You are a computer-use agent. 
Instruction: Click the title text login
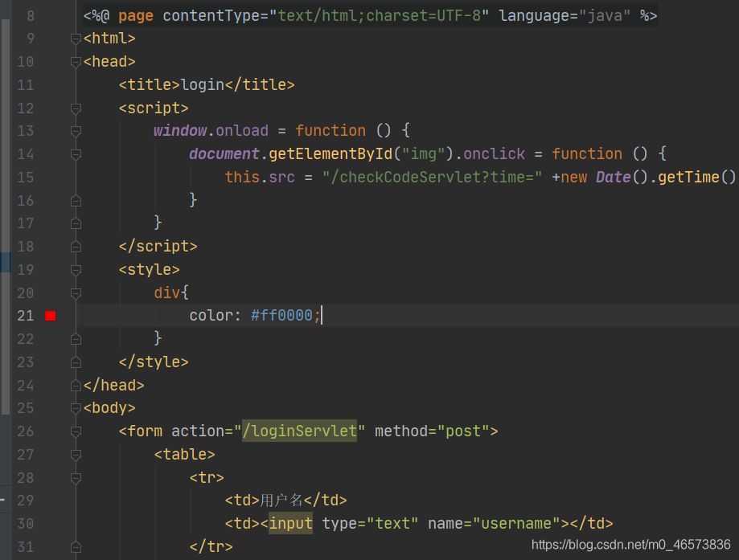tap(202, 85)
